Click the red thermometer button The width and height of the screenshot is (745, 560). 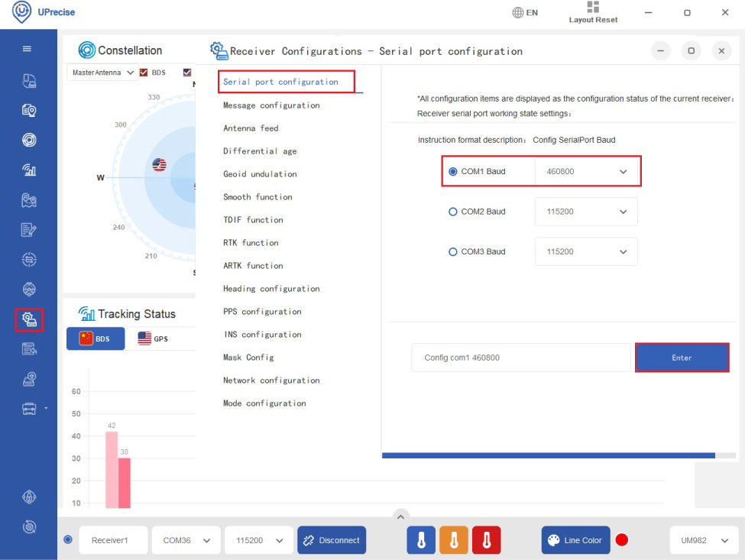pyautogui.click(x=486, y=540)
